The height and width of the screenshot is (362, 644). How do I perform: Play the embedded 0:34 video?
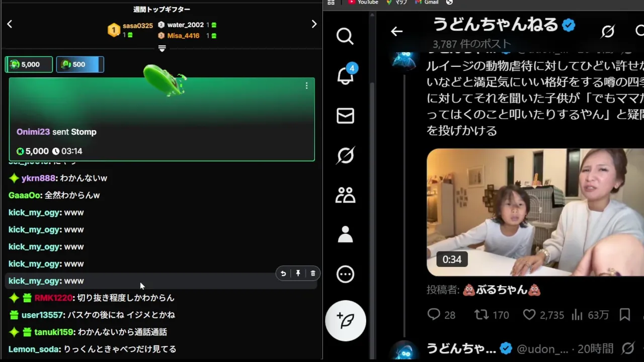click(x=535, y=212)
